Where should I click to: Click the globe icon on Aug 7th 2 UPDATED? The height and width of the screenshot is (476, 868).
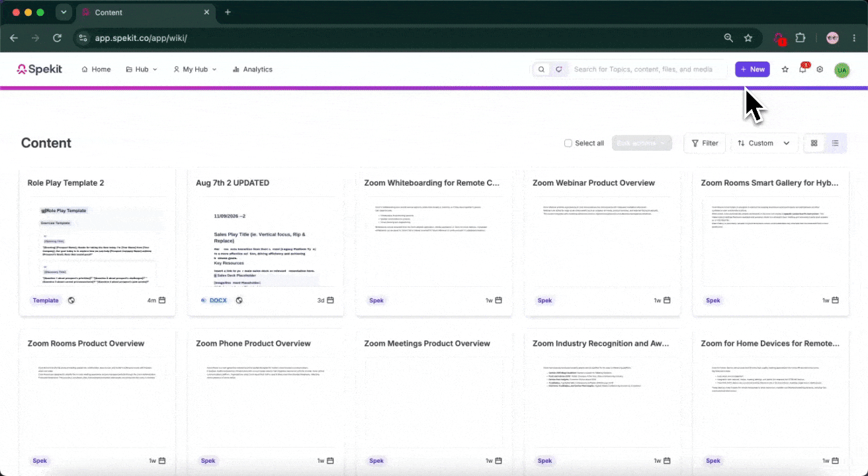coord(239,300)
